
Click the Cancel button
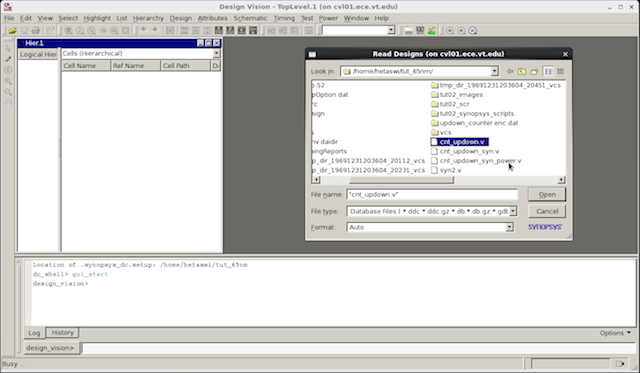(x=547, y=211)
